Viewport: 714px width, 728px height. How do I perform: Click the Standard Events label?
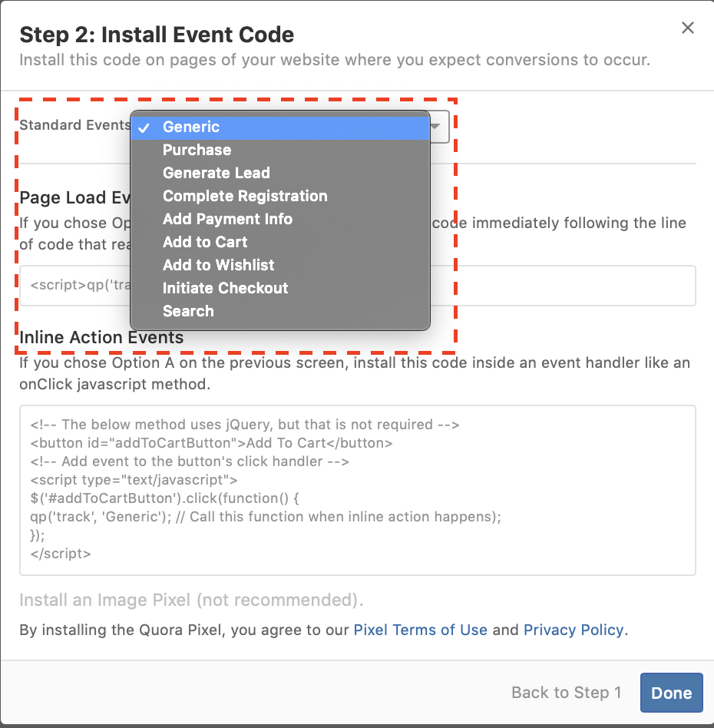click(74, 125)
